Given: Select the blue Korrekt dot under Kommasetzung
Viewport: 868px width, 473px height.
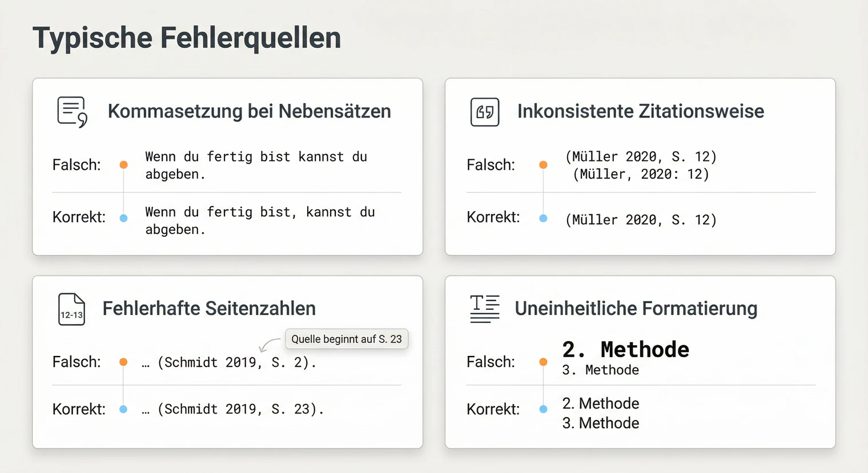Looking at the screenshot, I should click(123, 217).
